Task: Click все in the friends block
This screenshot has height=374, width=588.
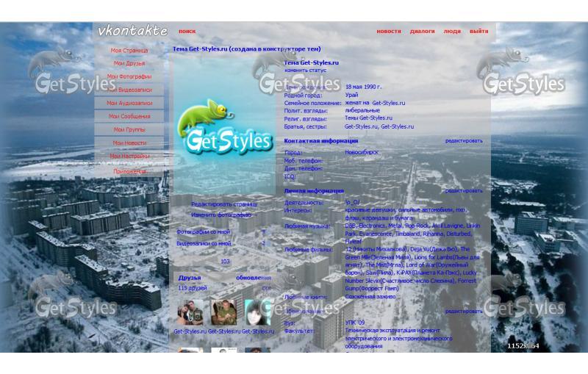Action: (x=266, y=288)
